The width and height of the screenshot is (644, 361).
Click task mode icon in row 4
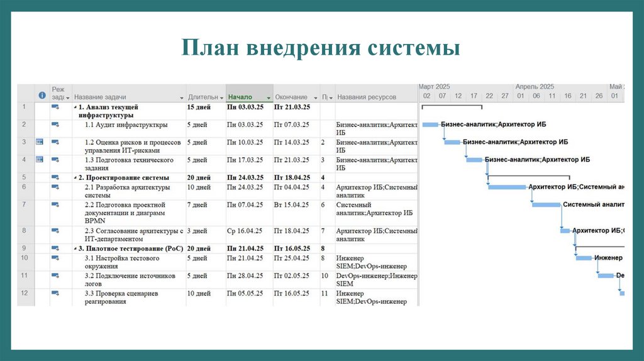pyautogui.click(x=55, y=160)
